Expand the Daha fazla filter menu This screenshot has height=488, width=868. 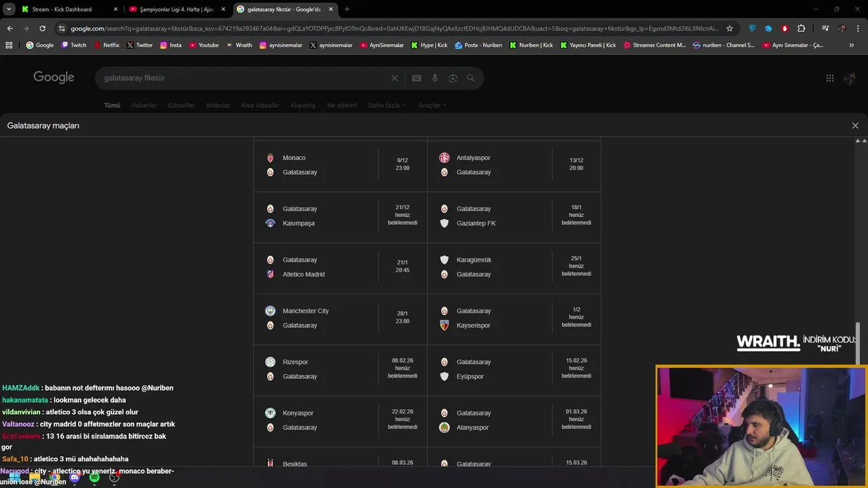pyautogui.click(x=387, y=105)
